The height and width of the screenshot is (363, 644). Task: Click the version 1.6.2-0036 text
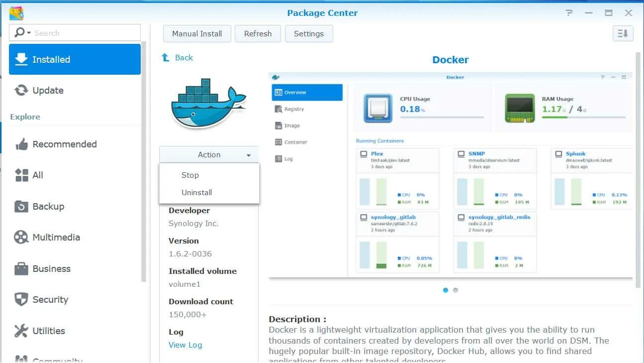tap(190, 253)
